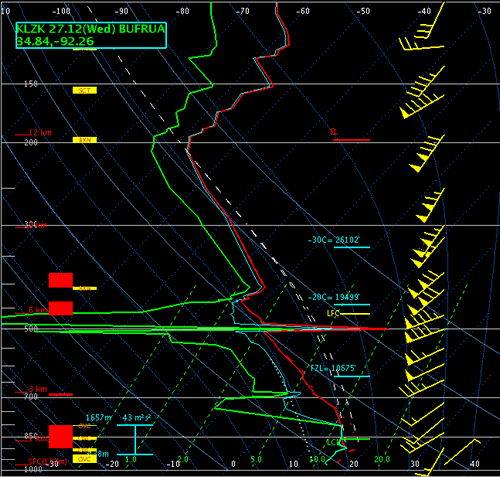
Task: Click the BKN cloud label at 200 mb
Action: 85,140
